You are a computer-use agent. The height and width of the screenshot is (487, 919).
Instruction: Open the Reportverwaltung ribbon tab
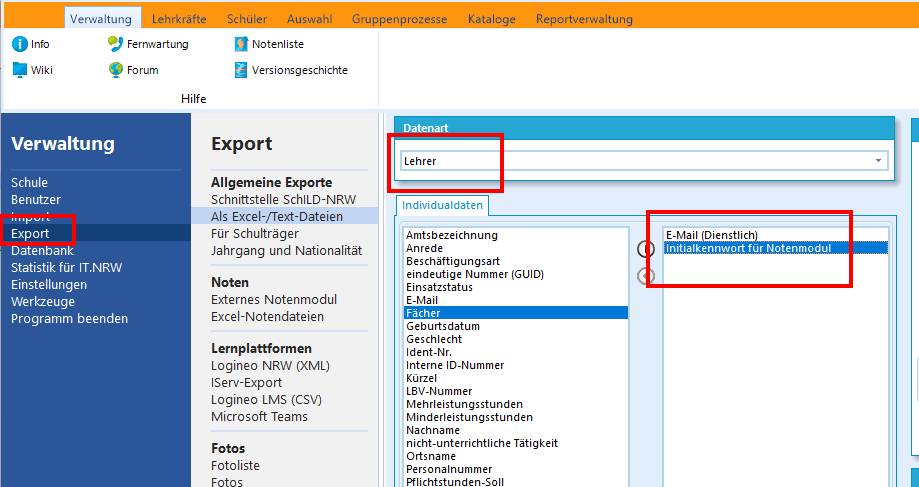[x=584, y=19]
